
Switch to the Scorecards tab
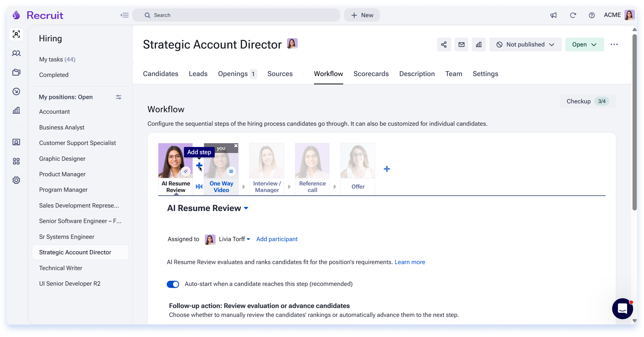pyautogui.click(x=371, y=74)
